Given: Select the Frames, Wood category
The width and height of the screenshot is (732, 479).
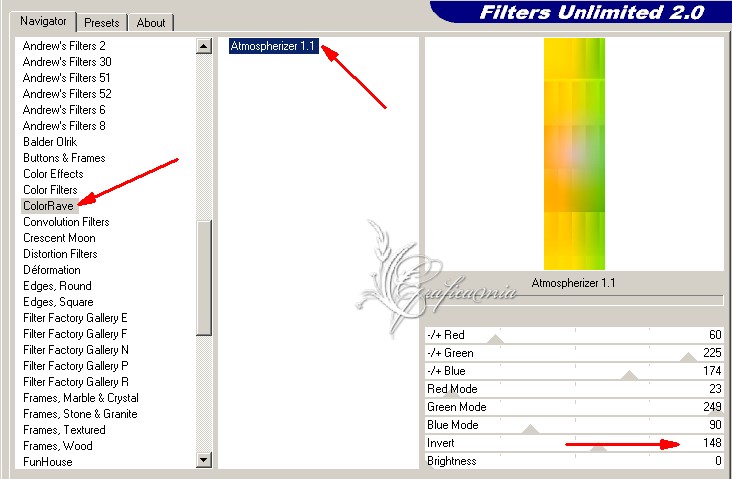Looking at the screenshot, I should (57, 445).
